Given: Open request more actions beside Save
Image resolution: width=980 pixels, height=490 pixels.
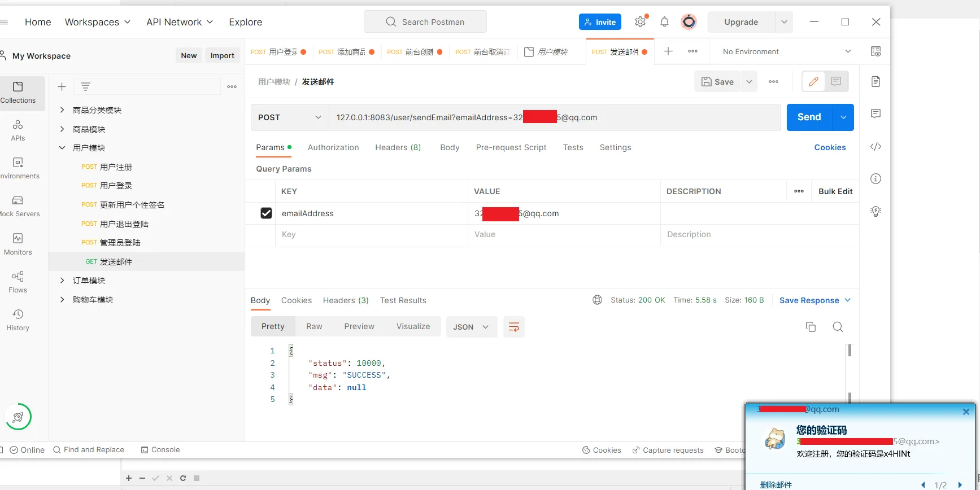Looking at the screenshot, I should point(773,82).
